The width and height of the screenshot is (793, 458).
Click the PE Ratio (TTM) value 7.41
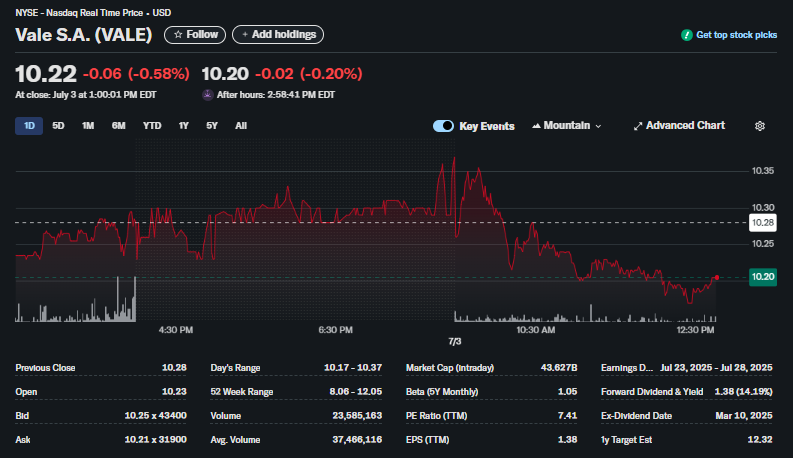tap(567, 416)
